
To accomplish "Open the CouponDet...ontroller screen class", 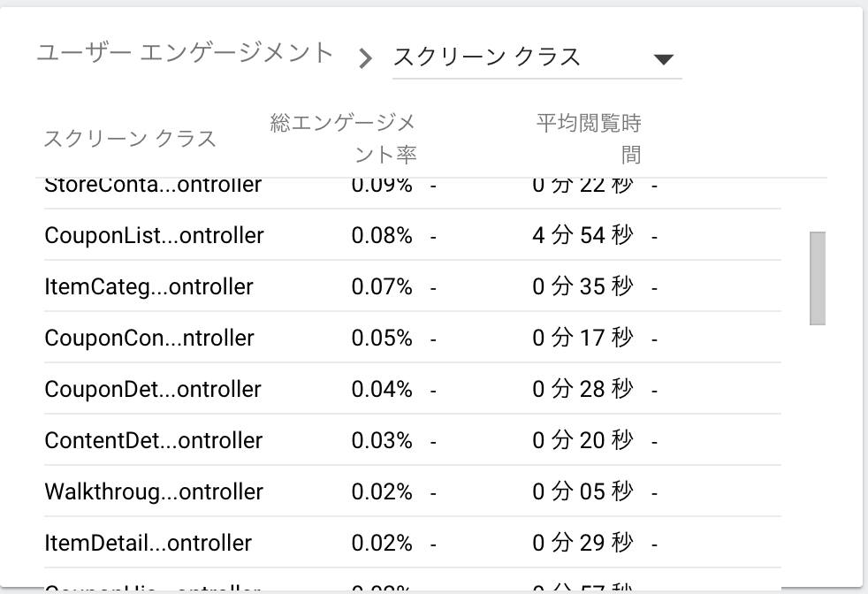I will tap(152, 389).
